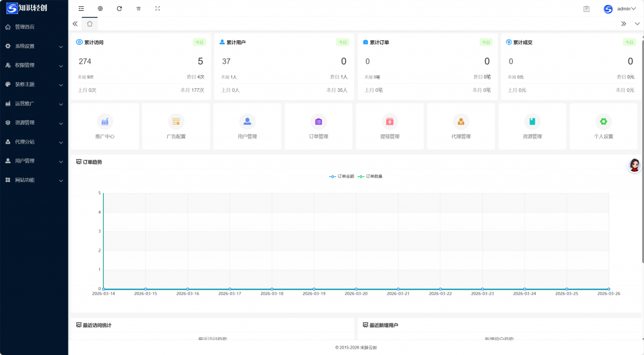Toggle the 订单金额 series in chart legend
This screenshot has height=355, width=644.
(341, 176)
